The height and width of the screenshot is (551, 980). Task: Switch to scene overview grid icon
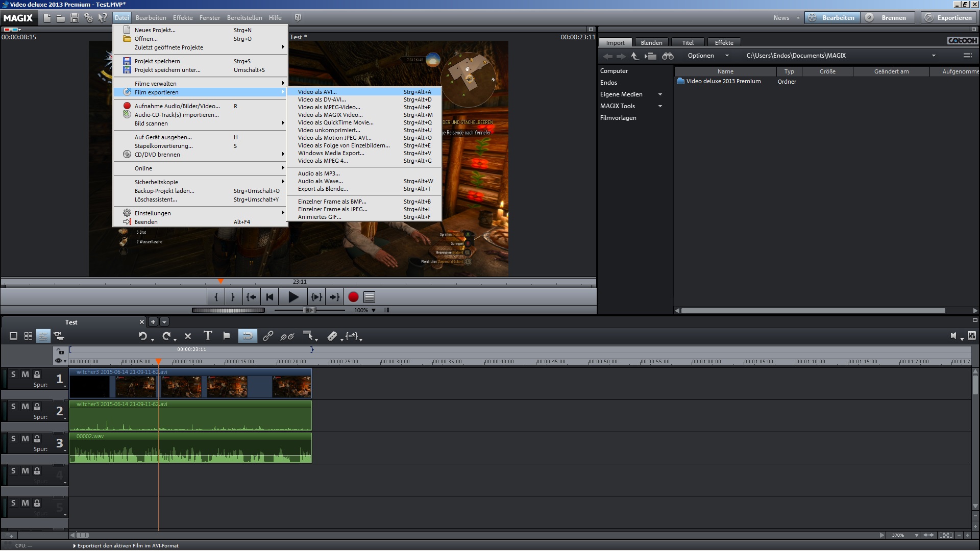click(29, 336)
